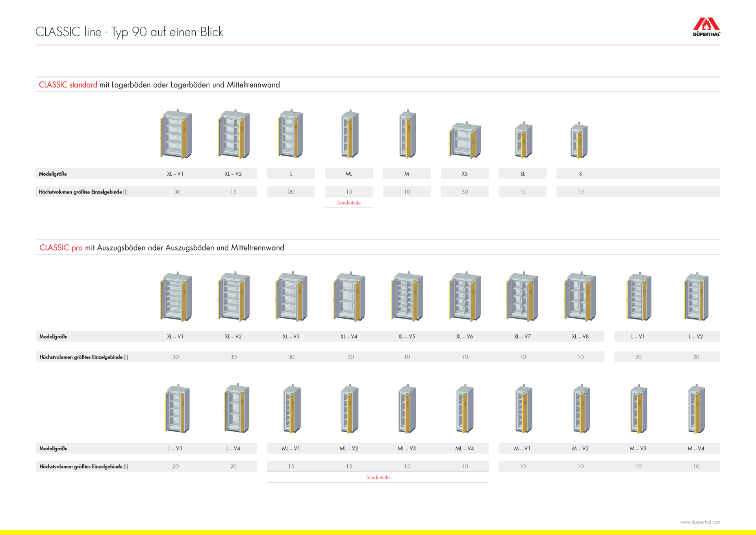756x535 pixels.
Task: Select volume value 10 under ML – V4
Action: (465, 466)
